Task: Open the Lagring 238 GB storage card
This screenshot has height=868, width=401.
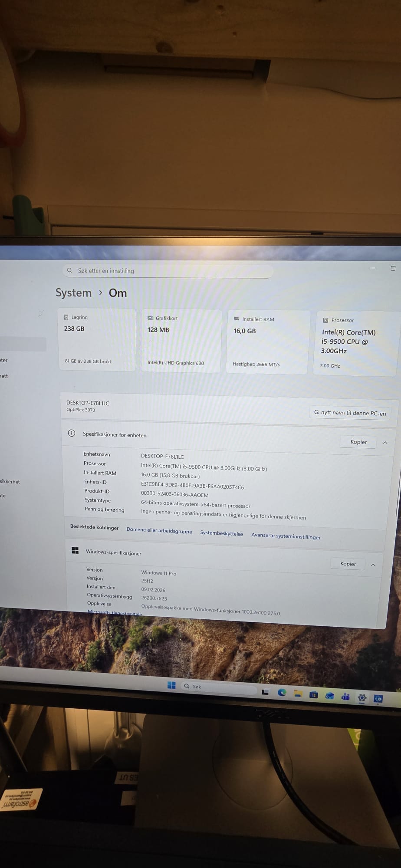Action: [97, 340]
